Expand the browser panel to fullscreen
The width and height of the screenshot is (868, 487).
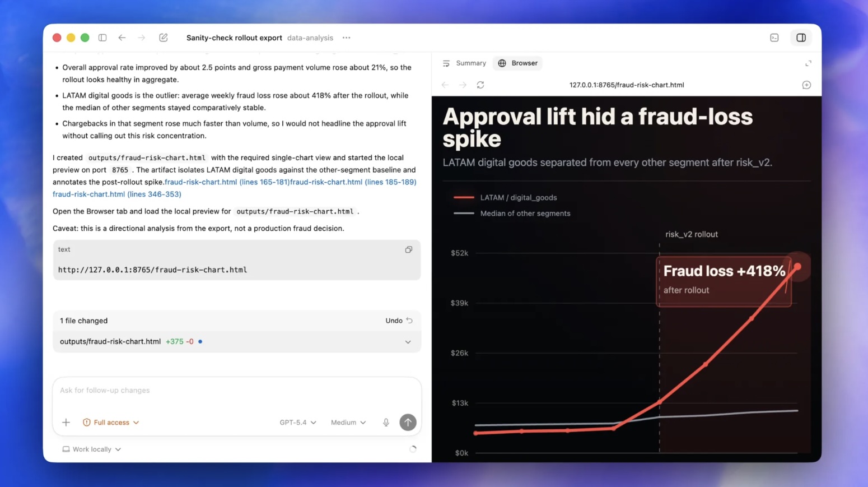(x=808, y=63)
